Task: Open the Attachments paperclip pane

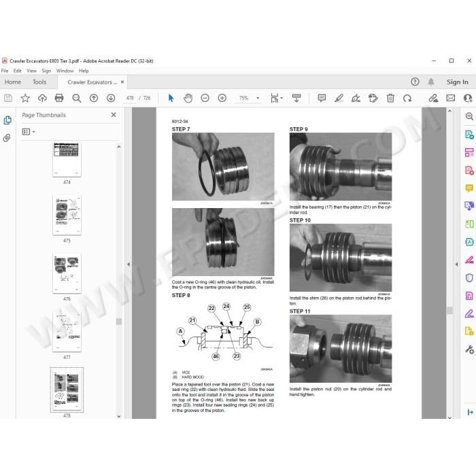Action: coord(7,138)
